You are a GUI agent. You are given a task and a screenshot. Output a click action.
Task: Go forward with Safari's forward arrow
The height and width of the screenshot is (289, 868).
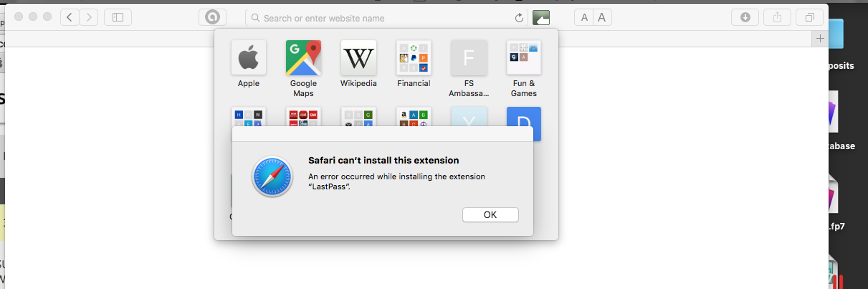click(89, 17)
